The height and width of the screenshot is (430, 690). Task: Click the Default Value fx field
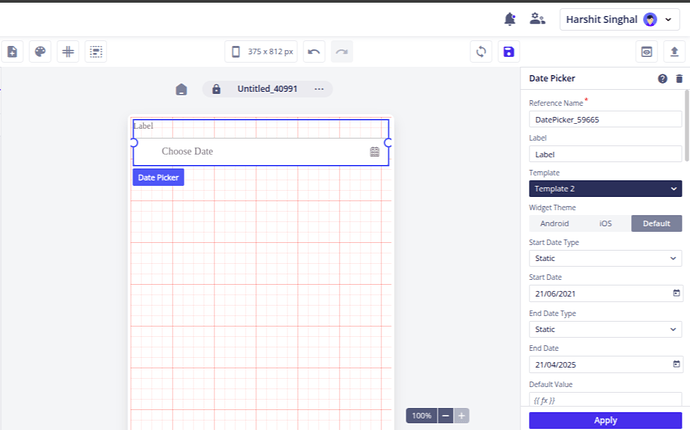[605, 400]
